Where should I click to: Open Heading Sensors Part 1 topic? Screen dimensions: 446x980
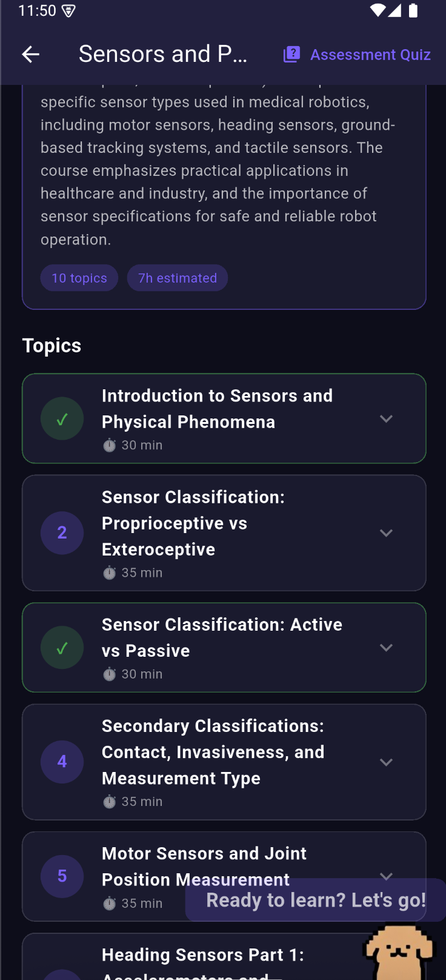[x=224, y=957]
